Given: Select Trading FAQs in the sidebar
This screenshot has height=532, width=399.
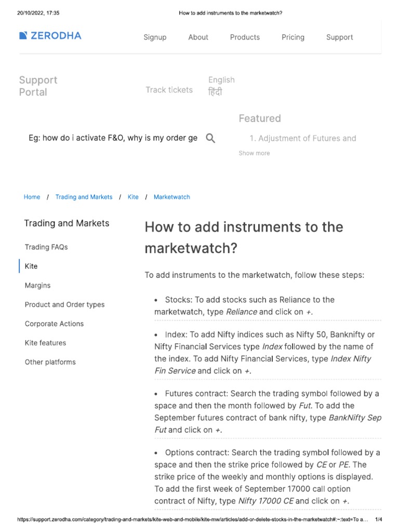Looking at the screenshot, I should pos(46,247).
